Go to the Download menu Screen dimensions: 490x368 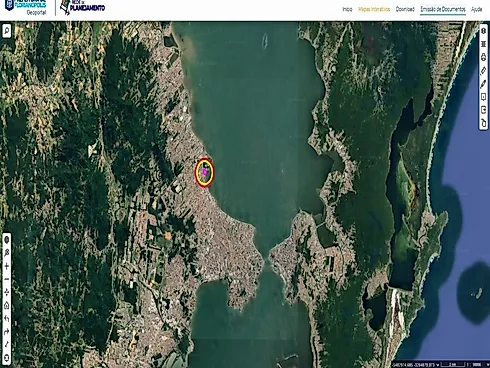coord(405,9)
